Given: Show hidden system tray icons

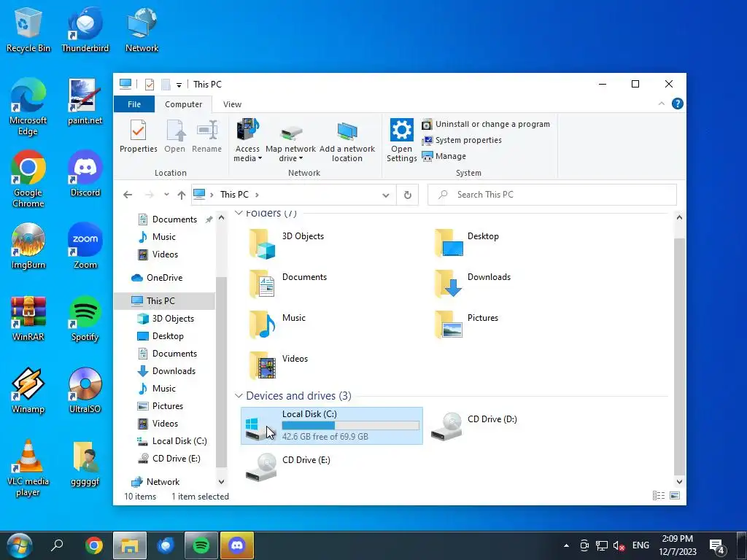Looking at the screenshot, I should pos(566,545).
